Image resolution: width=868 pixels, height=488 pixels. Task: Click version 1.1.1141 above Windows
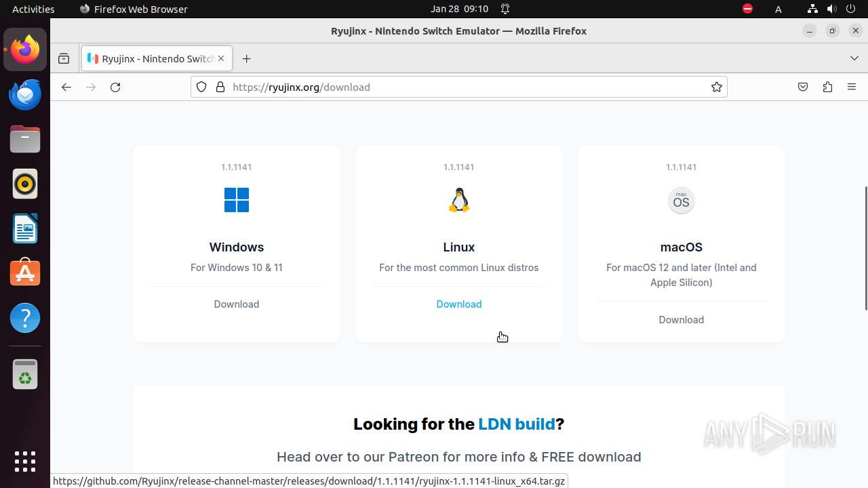[x=237, y=167]
